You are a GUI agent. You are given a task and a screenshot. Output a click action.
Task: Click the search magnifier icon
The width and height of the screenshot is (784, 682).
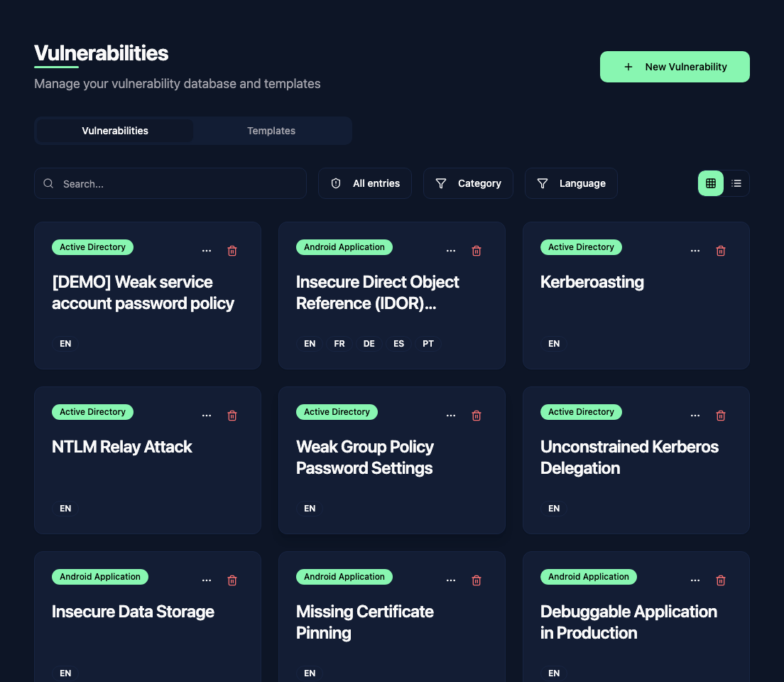pos(48,183)
